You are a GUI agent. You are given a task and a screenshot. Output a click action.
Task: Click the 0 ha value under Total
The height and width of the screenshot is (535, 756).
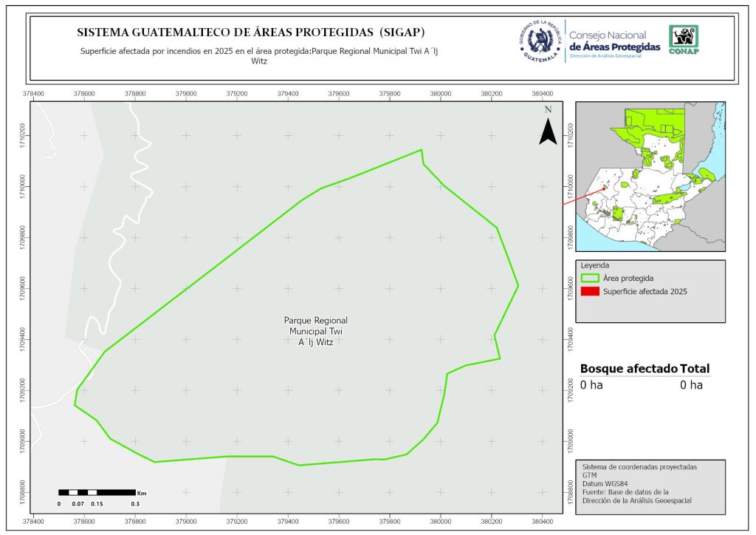coord(691,385)
